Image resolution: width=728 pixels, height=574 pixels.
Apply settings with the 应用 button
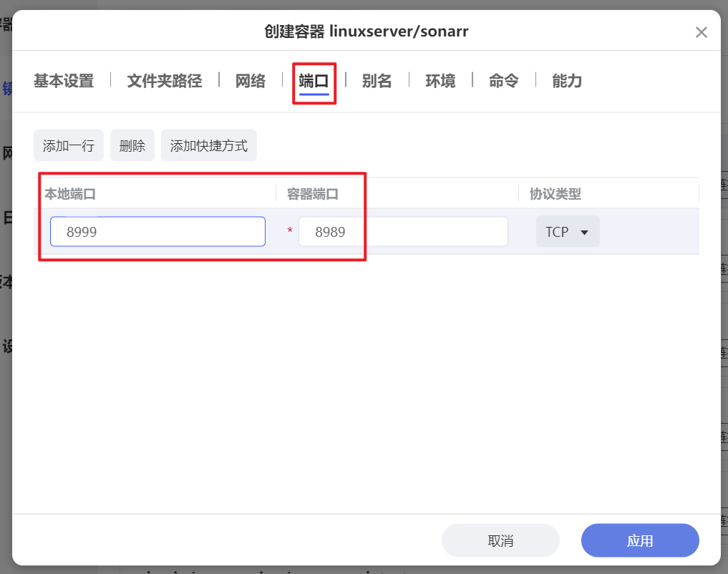pos(640,540)
